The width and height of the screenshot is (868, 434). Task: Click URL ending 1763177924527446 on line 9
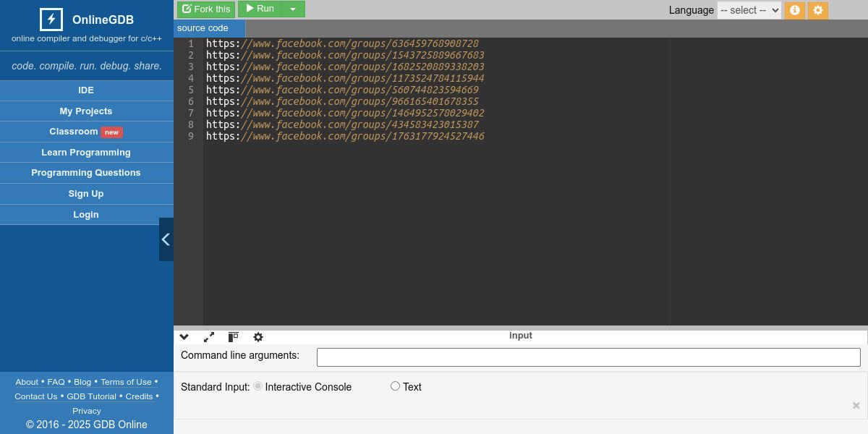pyautogui.click(x=345, y=136)
